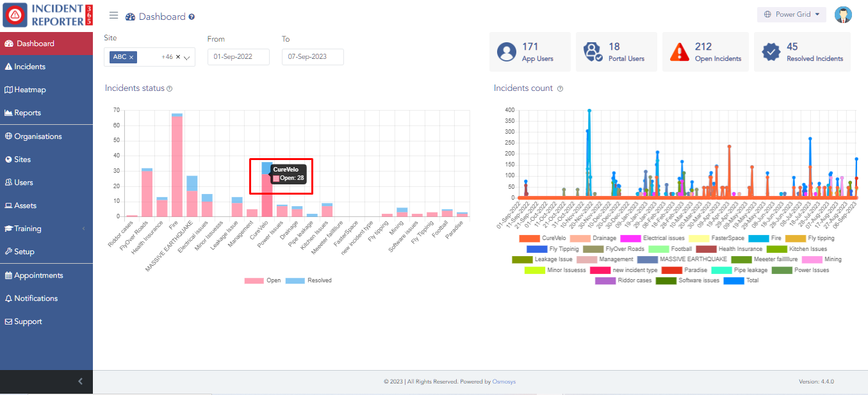Image resolution: width=868 pixels, height=395 pixels.
Task: Click the Fire legend color swatch
Action: tap(758, 238)
